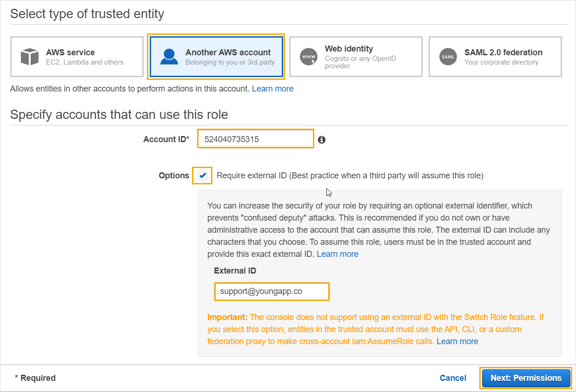Image resolution: width=576 pixels, height=392 pixels.
Task: Click the Another AWS account person icon
Action: point(169,57)
